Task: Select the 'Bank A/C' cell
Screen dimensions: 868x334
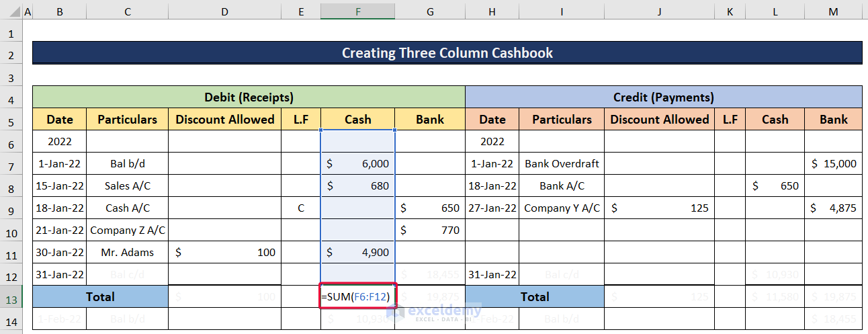Action: (562, 185)
